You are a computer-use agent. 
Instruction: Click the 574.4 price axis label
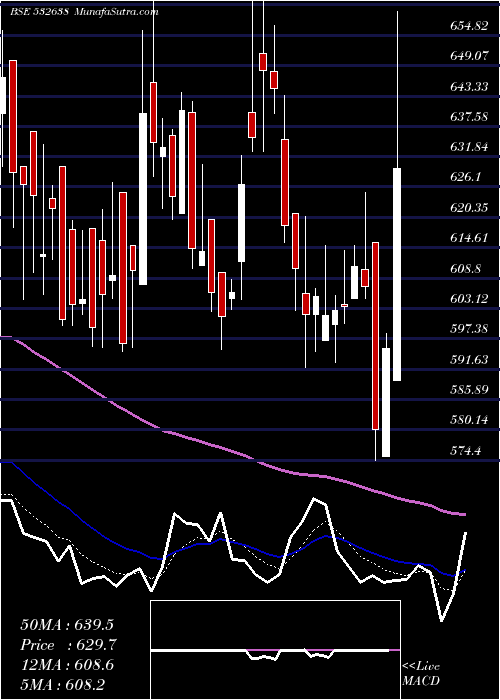point(465,450)
